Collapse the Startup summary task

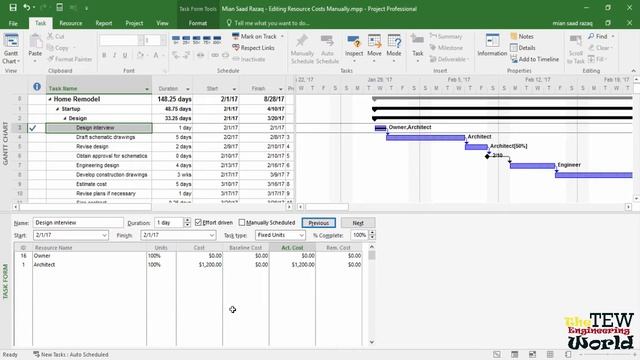tap(58, 109)
